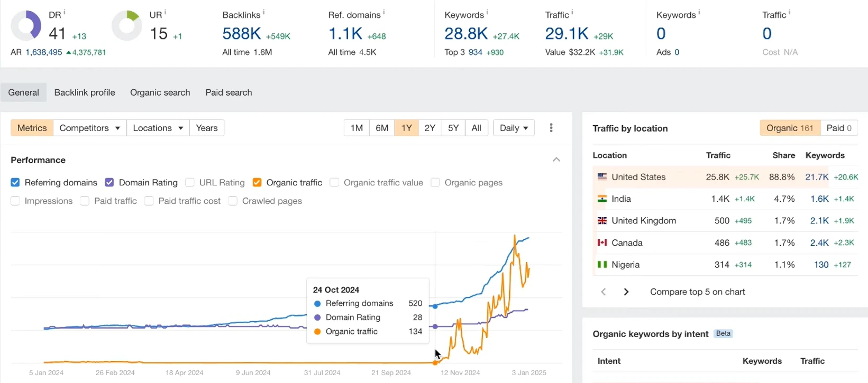
Task: Go to next locations page arrow
Action: pos(626,292)
